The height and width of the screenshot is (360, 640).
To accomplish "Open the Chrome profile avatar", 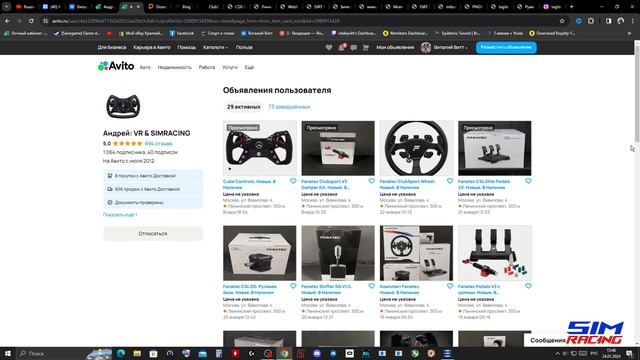I will (621, 21).
